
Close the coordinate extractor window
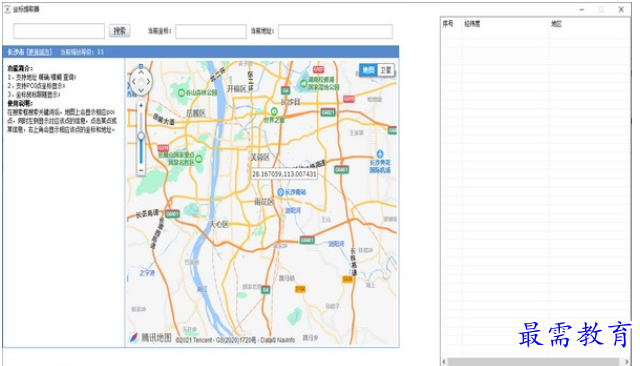[621, 9]
